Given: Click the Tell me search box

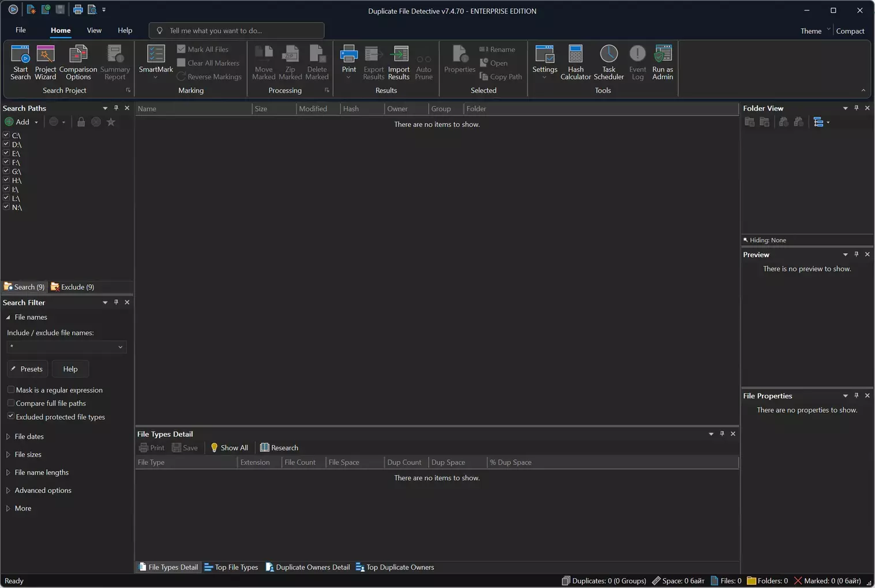Looking at the screenshot, I should pos(236,31).
